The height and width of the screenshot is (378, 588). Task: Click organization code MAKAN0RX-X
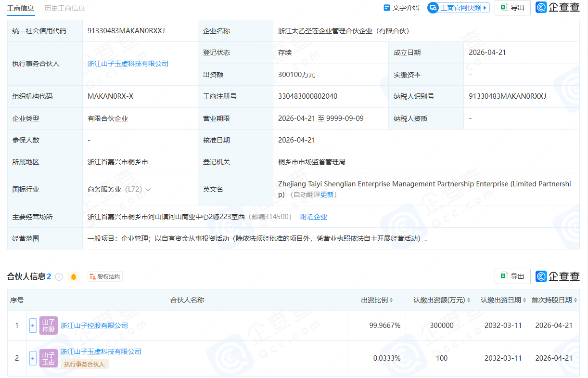111,96
